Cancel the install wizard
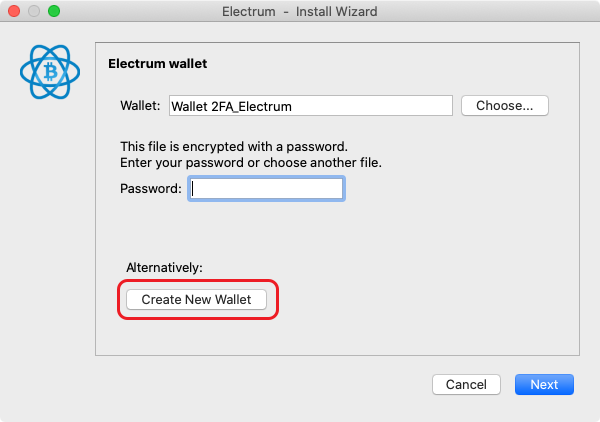This screenshot has width=600, height=422. tap(466, 384)
